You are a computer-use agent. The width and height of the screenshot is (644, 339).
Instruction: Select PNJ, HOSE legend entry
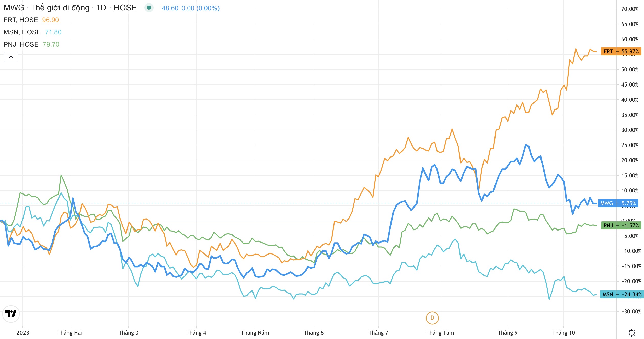pos(21,44)
